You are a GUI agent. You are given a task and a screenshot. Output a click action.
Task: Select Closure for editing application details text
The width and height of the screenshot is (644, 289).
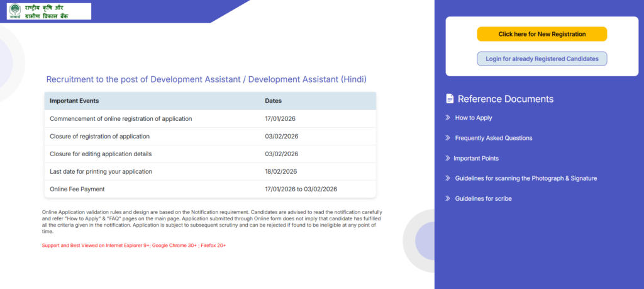point(101,154)
